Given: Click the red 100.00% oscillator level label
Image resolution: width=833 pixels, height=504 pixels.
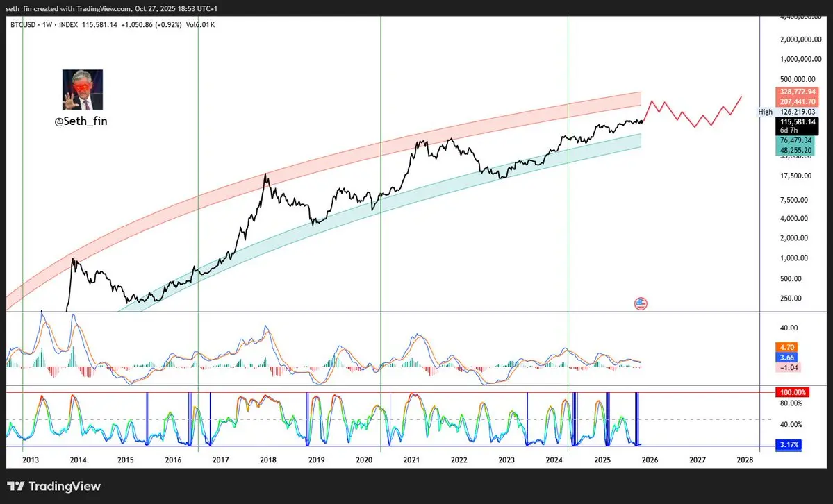Looking at the screenshot, I should (x=793, y=392).
